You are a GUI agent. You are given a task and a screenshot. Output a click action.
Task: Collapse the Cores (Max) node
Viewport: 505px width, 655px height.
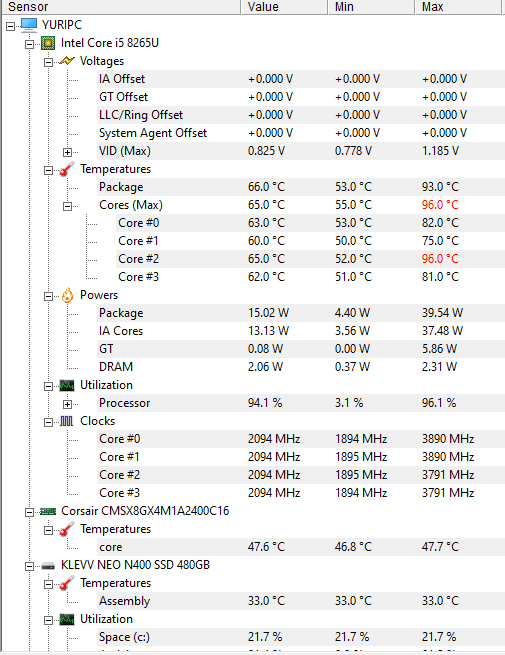67,206
